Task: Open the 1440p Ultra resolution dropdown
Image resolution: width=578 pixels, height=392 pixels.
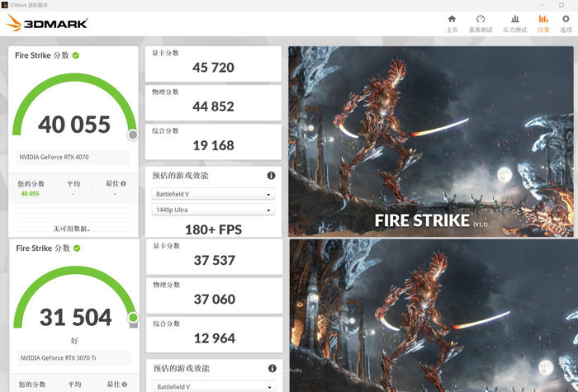Action: (x=213, y=210)
